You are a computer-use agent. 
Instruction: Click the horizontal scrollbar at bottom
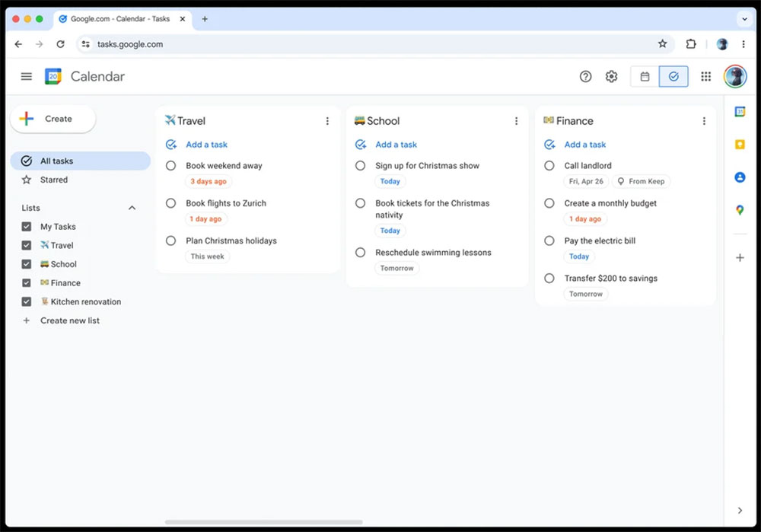tap(263, 522)
